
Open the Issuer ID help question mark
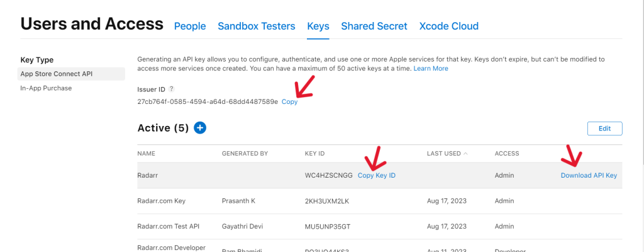tap(172, 89)
